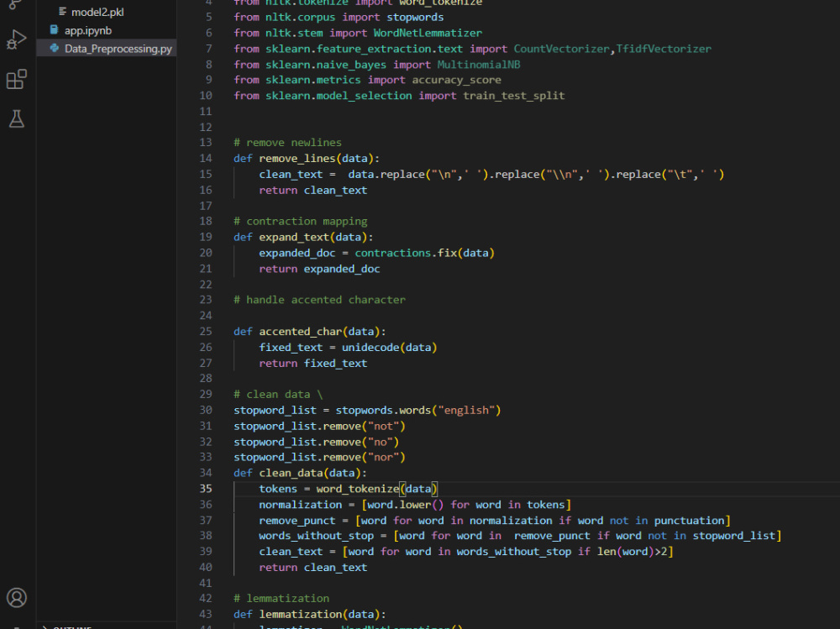Click line number 25 in gutter

[206, 331]
